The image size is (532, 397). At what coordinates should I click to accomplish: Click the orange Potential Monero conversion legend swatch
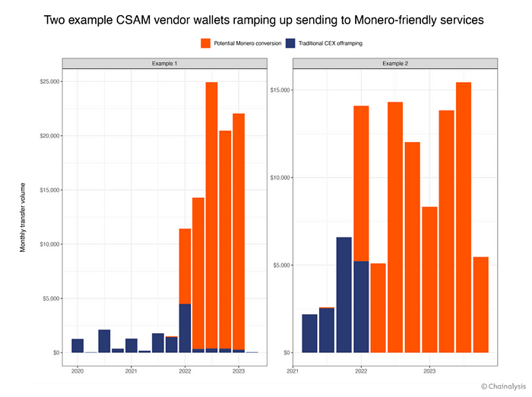pyautogui.click(x=206, y=43)
